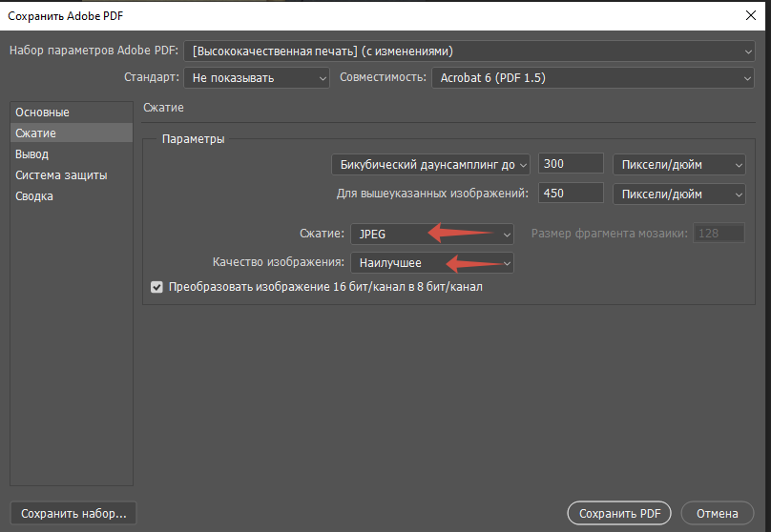
Task: Open the Вывод section in the sidebar
Action: [x=72, y=154]
